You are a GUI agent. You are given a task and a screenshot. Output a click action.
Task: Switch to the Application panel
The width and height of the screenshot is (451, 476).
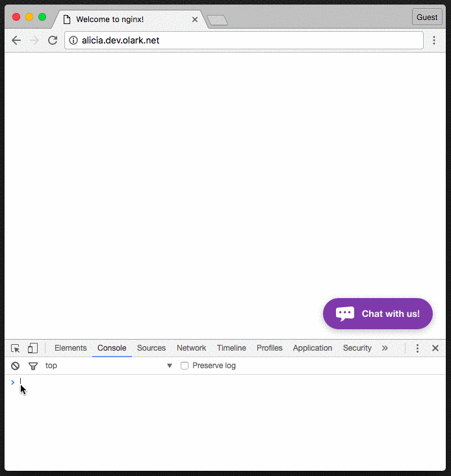click(313, 348)
